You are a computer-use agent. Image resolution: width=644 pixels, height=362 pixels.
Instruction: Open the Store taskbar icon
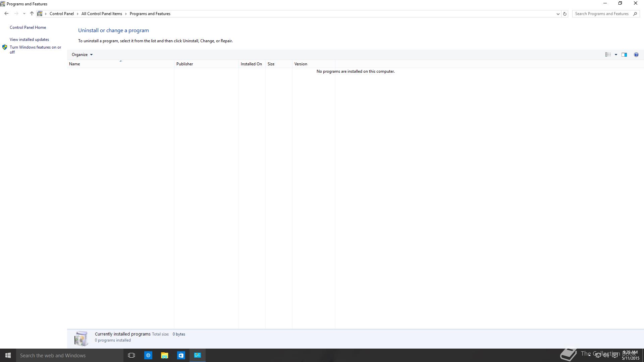point(181,355)
